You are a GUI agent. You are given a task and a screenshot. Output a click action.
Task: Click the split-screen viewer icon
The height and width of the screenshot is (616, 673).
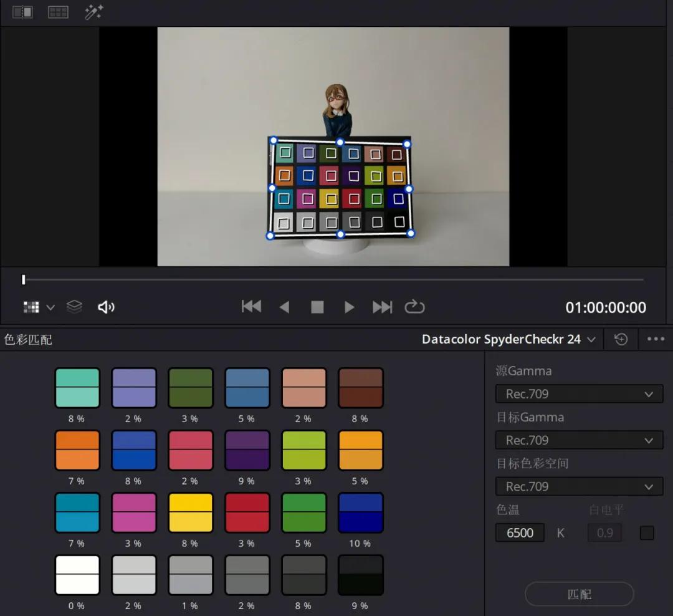(22, 12)
